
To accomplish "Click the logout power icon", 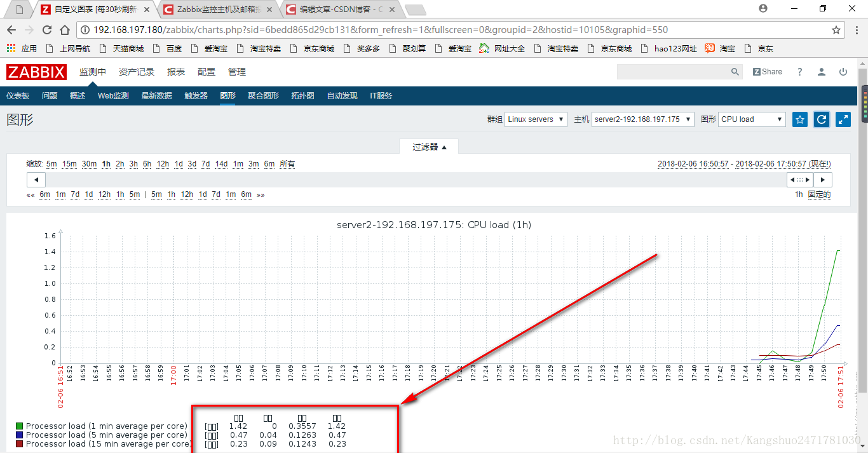I will click(x=843, y=72).
